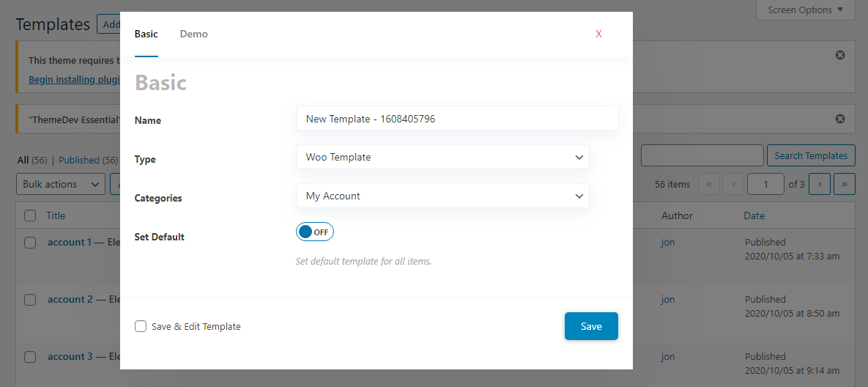Tick the checkbox for account 2 row

(30, 300)
